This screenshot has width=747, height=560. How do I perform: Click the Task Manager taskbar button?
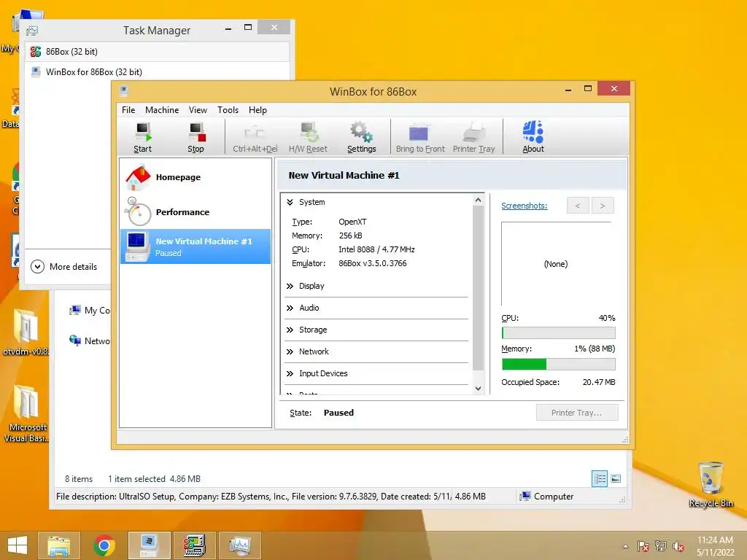coord(239,545)
